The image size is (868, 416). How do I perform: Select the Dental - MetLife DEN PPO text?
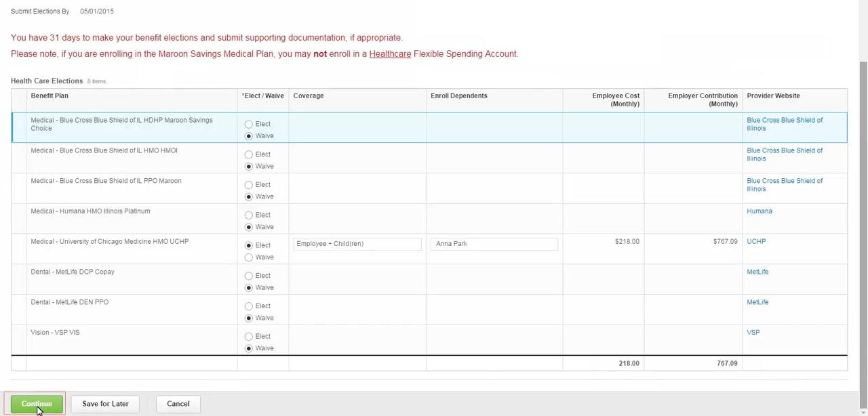tap(69, 302)
